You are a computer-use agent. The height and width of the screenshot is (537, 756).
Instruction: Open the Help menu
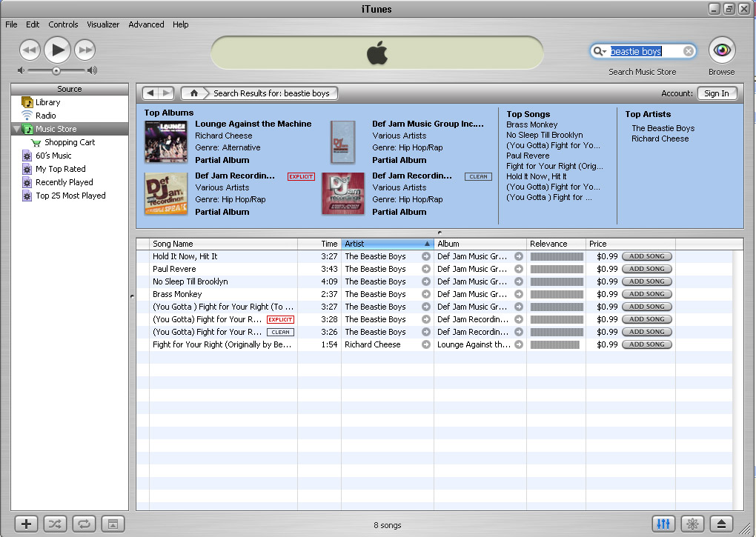point(181,24)
